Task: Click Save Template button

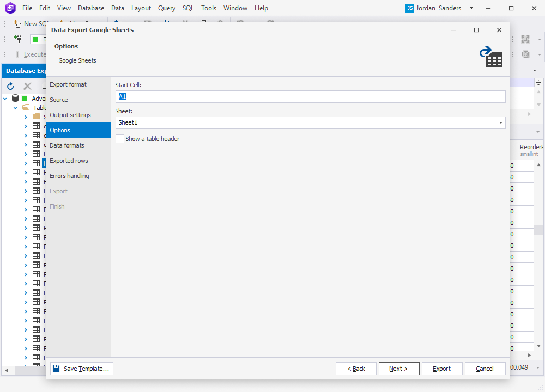Action: [x=82, y=369]
